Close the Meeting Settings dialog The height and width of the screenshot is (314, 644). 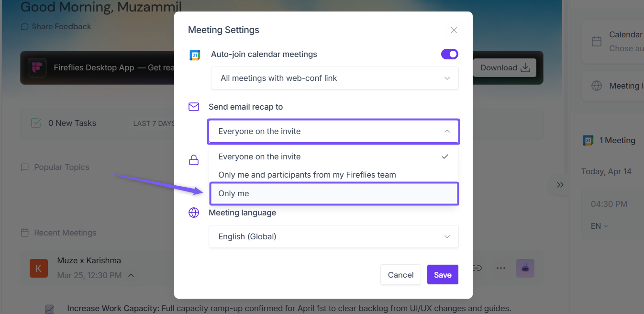coord(454,30)
